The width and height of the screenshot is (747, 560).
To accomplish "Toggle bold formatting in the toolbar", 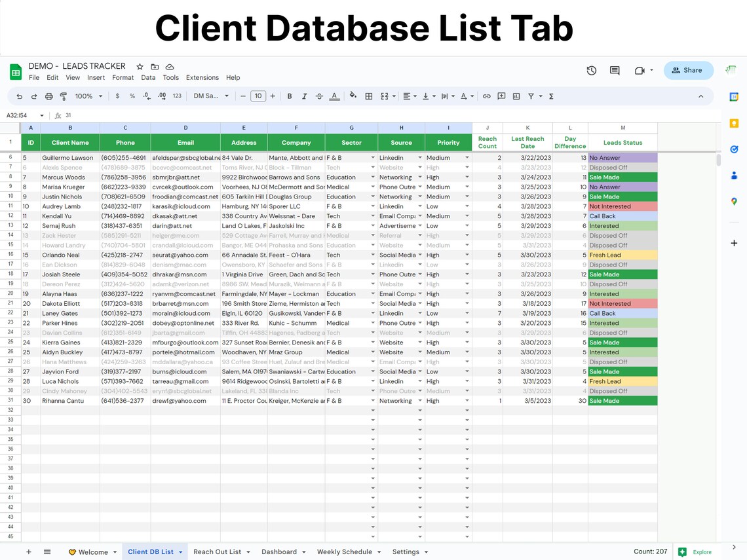I will pyautogui.click(x=289, y=96).
